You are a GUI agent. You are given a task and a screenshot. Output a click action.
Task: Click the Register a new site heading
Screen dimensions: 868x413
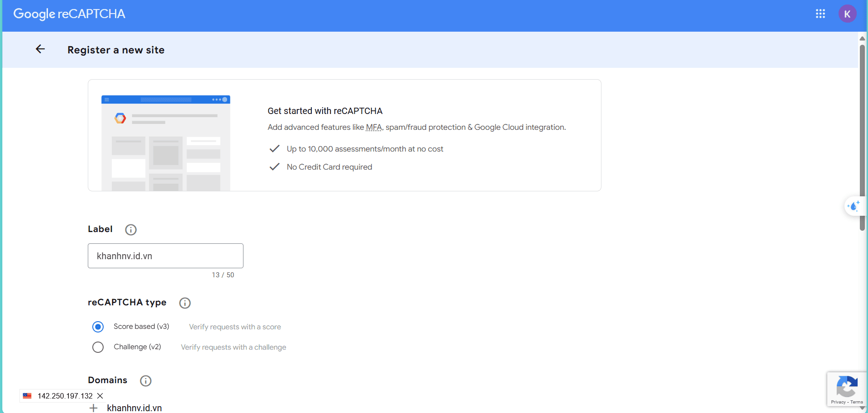point(116,50)
